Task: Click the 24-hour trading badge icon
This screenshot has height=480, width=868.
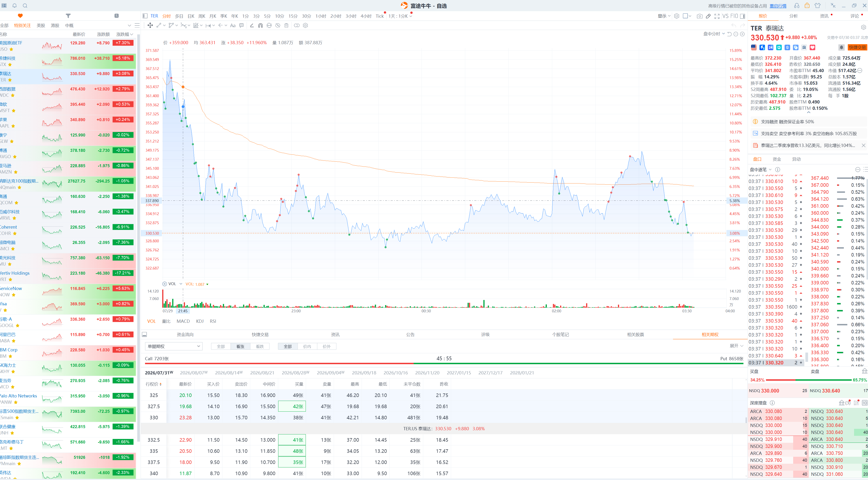Action: 771,47
